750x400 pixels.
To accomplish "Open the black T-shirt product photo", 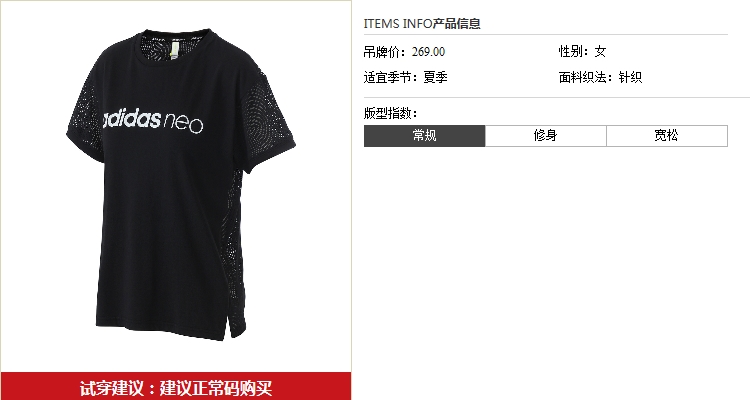I will click(181, 185).
